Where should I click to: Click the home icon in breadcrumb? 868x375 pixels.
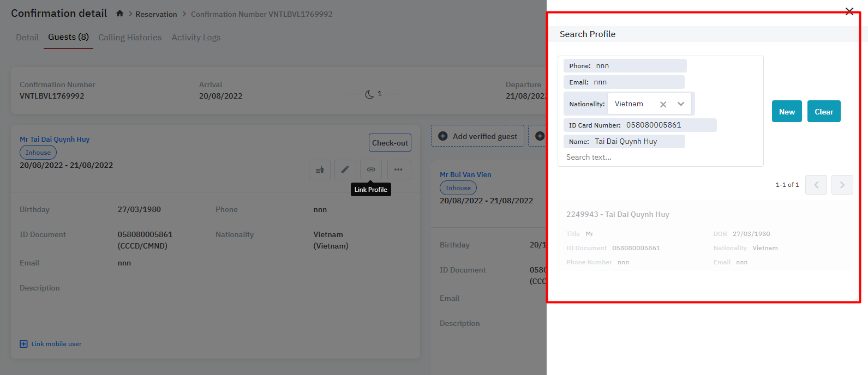[119, 14]
